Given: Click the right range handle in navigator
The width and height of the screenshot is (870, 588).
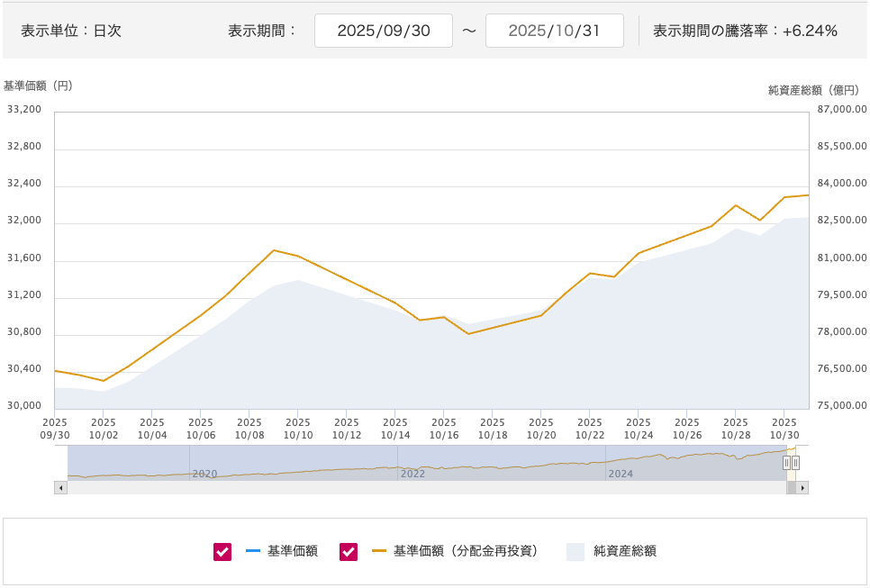Looking at the screenshot, I should 795,463.
